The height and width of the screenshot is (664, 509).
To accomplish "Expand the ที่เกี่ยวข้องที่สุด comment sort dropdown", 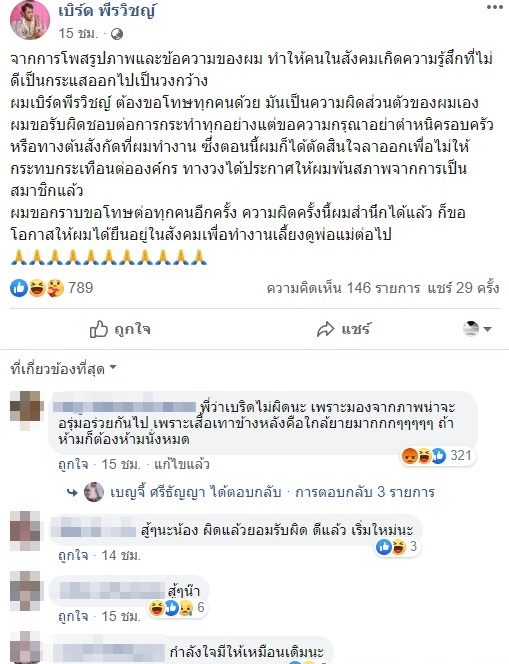I will point(64,369).
